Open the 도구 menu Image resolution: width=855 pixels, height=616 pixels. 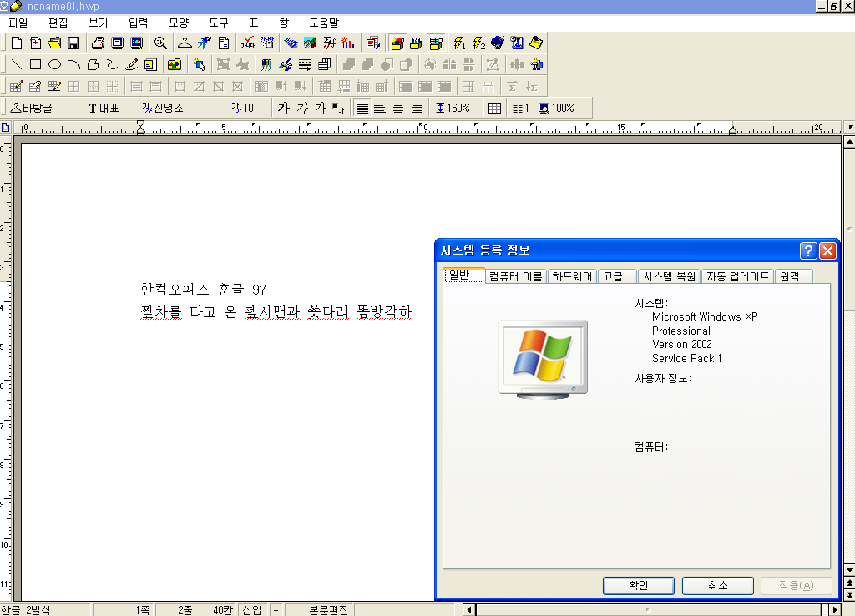click(x=218, y=23)
